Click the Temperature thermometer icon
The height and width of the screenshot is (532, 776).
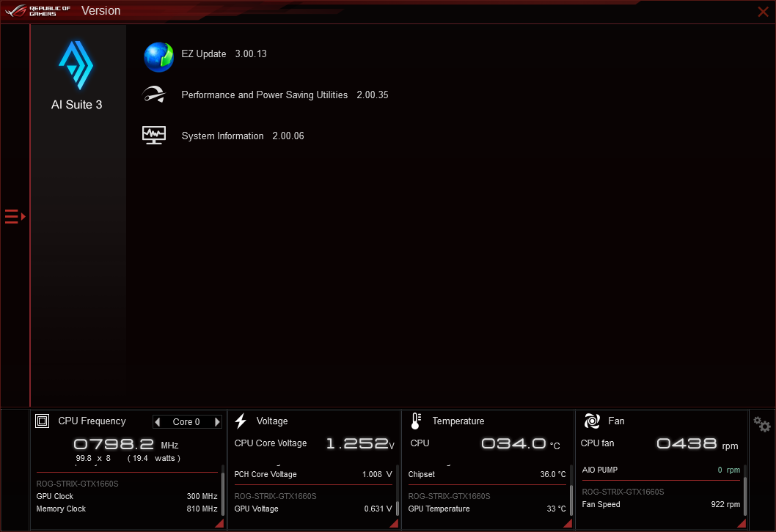[416, 421]
